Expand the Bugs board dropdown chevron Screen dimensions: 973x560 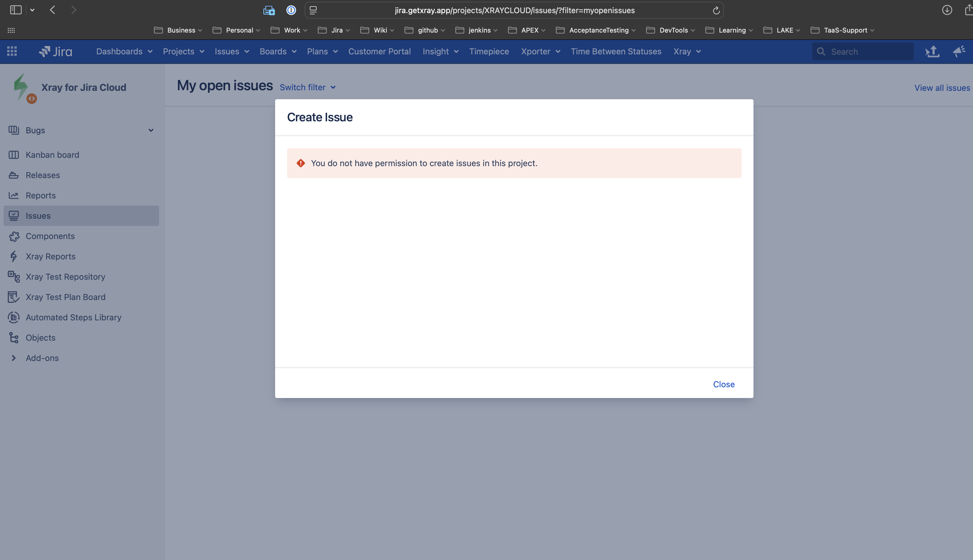[151, 130]
